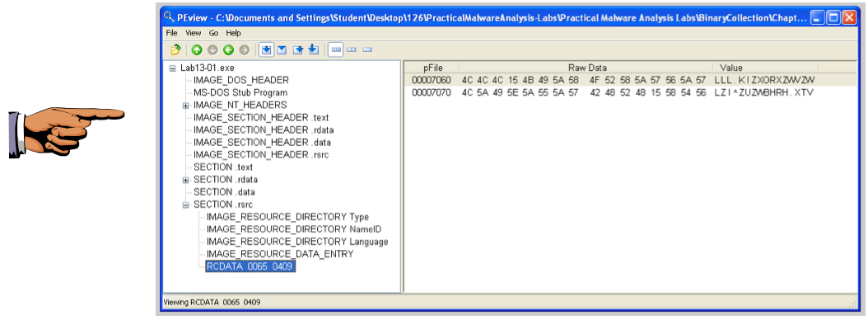Select the word-width data display icon
This screenshot has width=868, height=320.
click(x=351, y=50)
